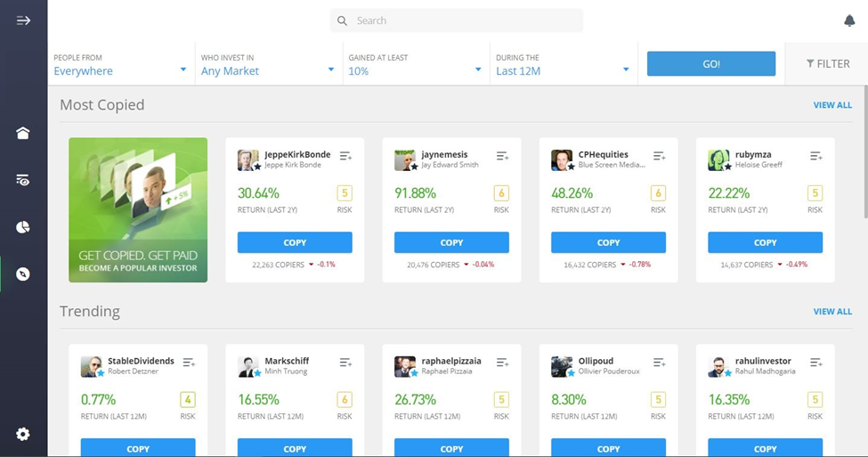This screenshot has width=868, height=457.
Task: Copy trader JeppeKirkBonde
Action: point(295,242)
